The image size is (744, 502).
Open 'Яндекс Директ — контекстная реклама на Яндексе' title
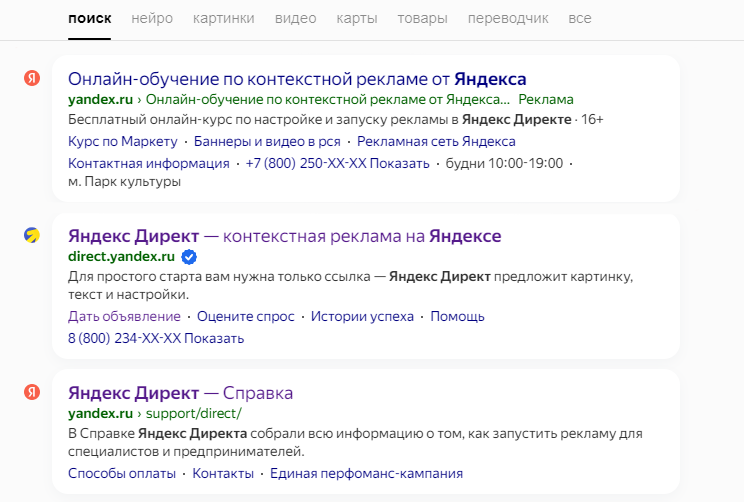[x=285, y=236]
